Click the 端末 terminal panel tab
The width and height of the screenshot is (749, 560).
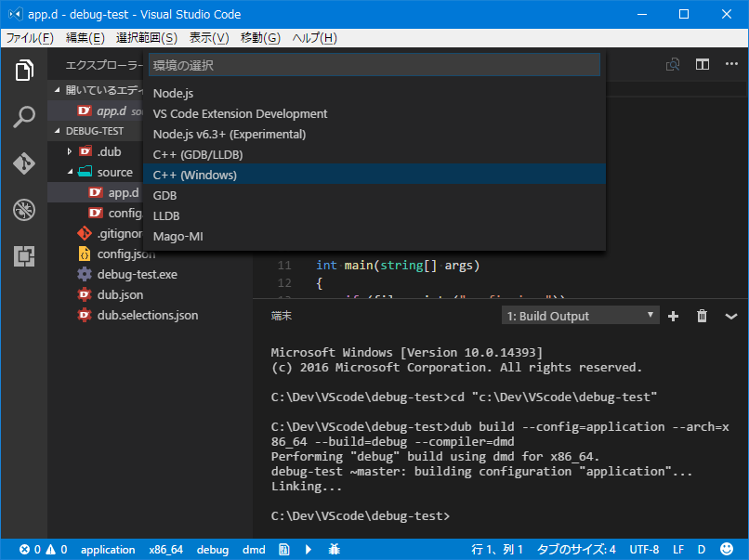(x=281, y=316)
